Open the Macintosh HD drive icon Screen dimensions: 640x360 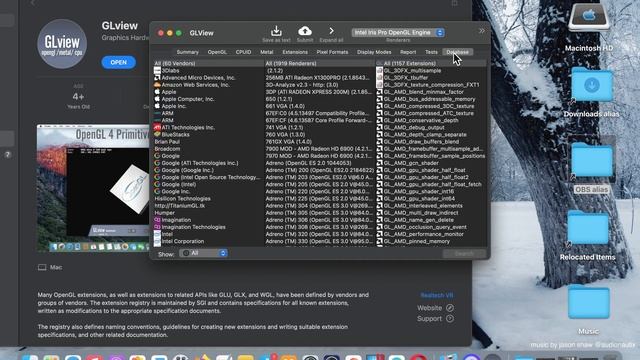click(x=589, y=17)
